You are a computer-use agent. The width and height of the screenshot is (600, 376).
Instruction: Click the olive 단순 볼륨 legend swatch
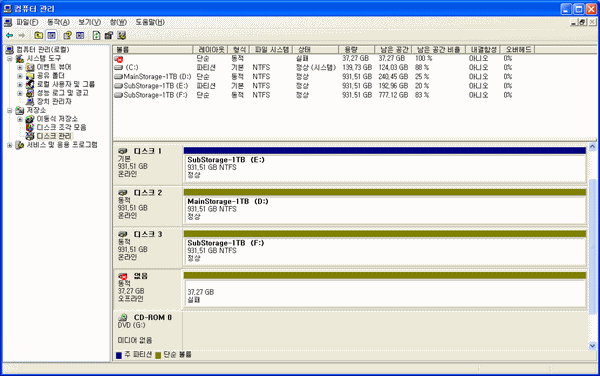click(x=158, y=355)
